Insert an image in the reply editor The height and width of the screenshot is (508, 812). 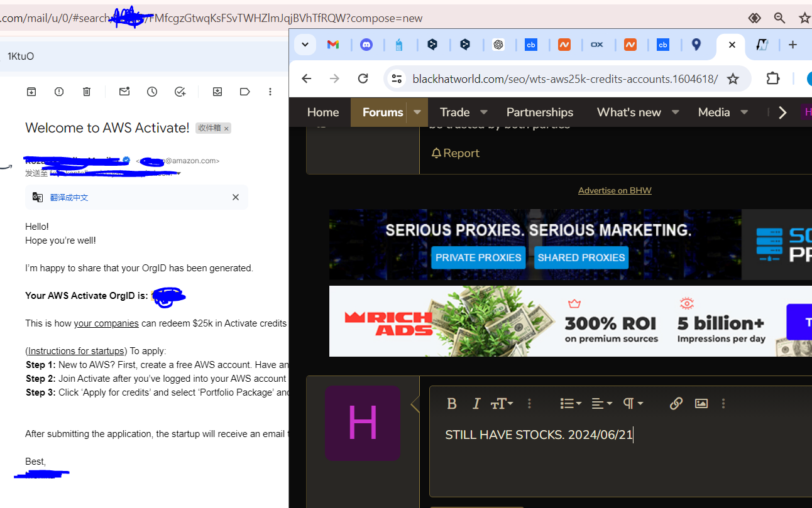701,404
